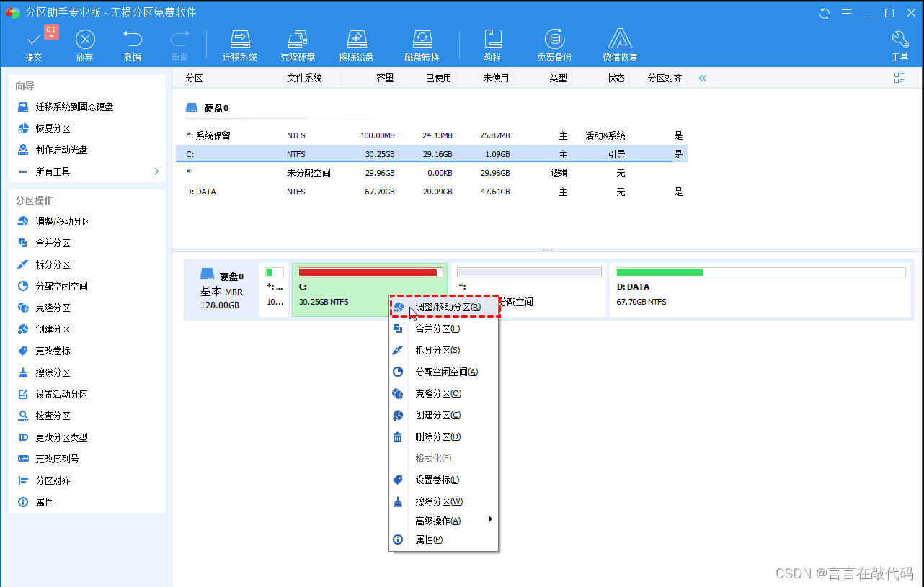Click the 提交 (commit) toolbar icon
924x587 pixels.
[34, 45]
